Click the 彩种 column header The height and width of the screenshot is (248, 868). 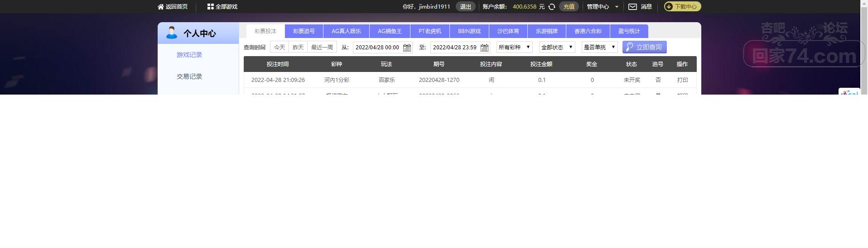coord(337,64)
